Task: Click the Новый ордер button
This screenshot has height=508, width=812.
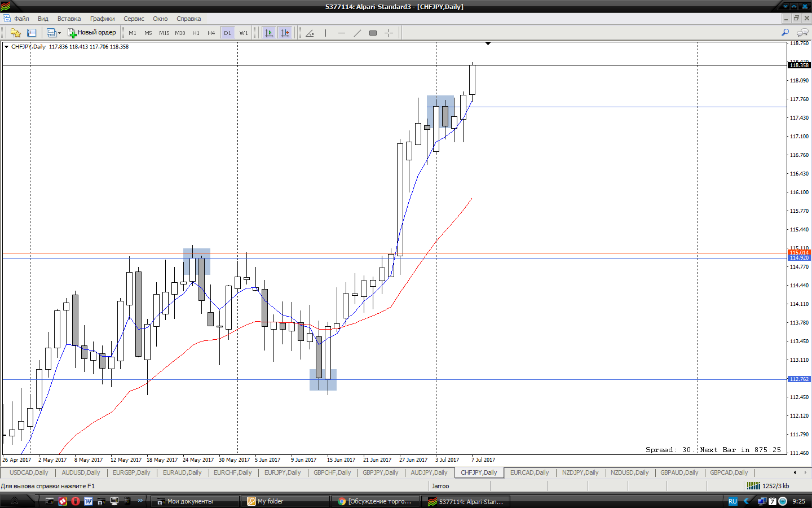Action: click(x=92, y=33)
